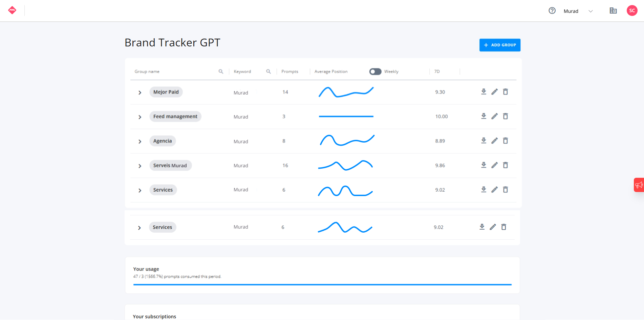Edit the Feed management group
Viewport: 644px width, 320px height.
(x=494, y=116)
